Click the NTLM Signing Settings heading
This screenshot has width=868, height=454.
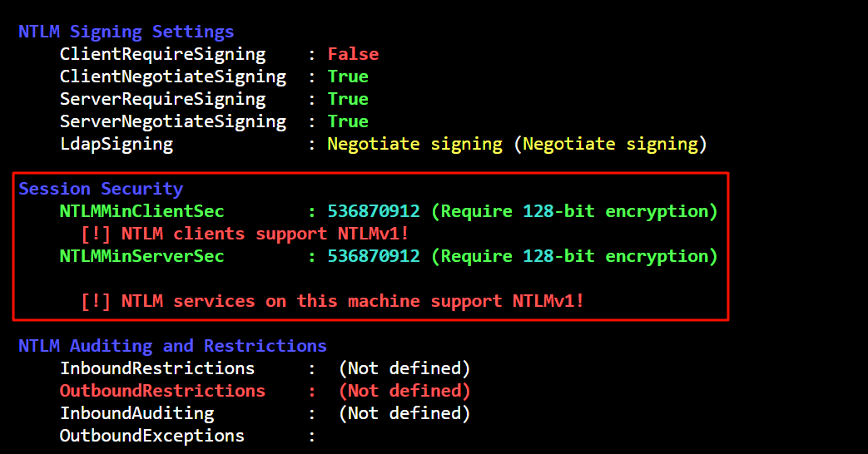126,32
